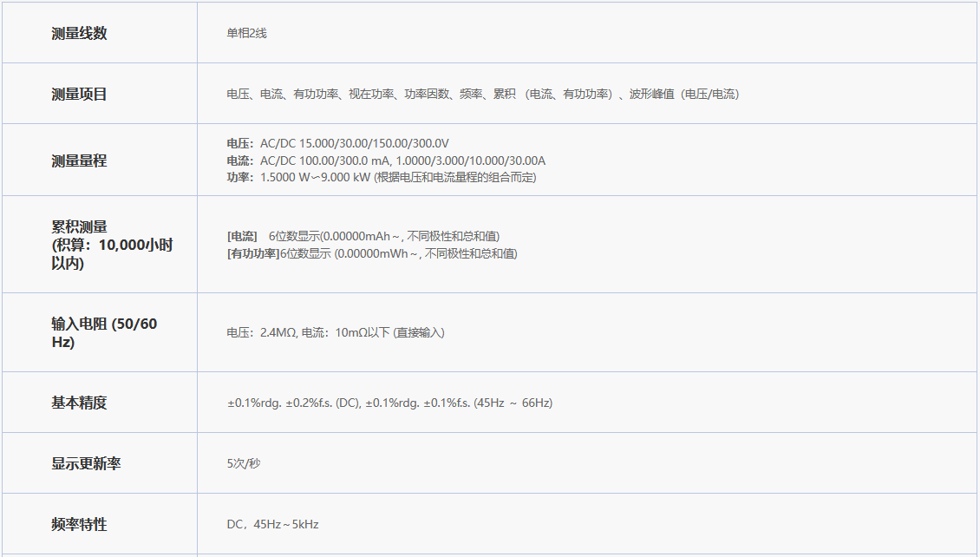Click the ±0.2%f.s. (DC) accuracy text
Screen dimensions: 980x557
click(x=322, y=403)
